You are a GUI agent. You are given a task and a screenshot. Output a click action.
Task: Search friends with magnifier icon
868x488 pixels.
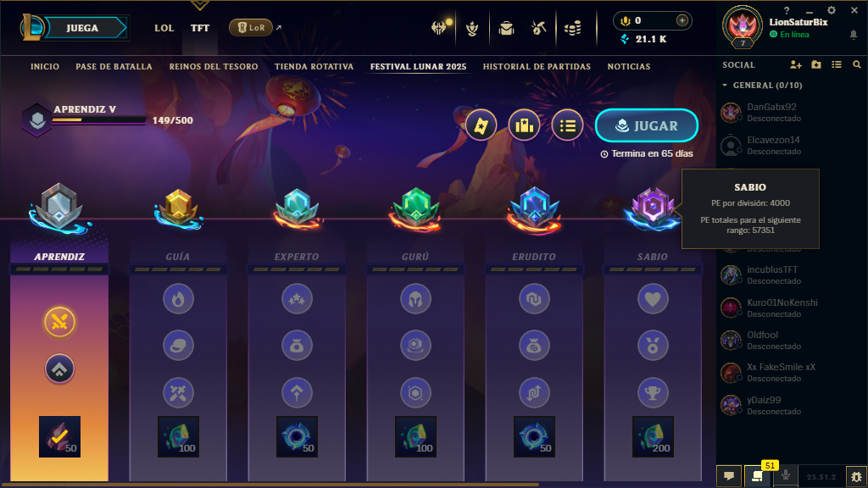click(x=856, y=64)
